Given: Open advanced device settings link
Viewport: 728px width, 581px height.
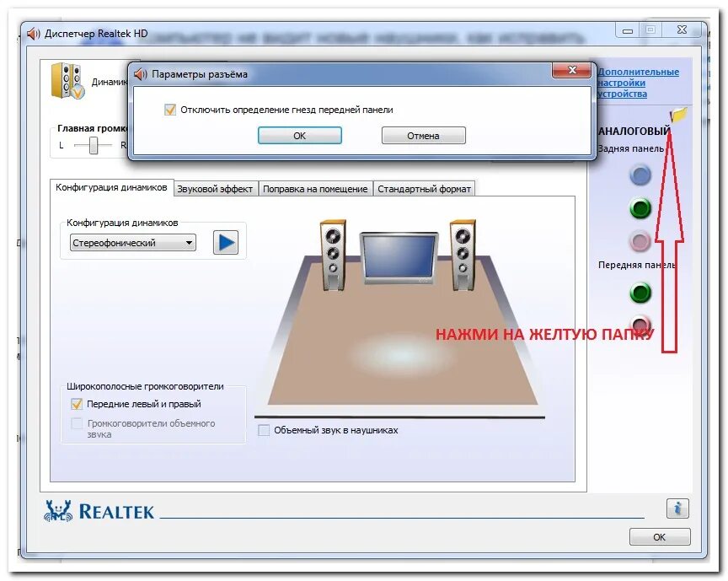Looking at the screenshot, I should click(638, 83).
